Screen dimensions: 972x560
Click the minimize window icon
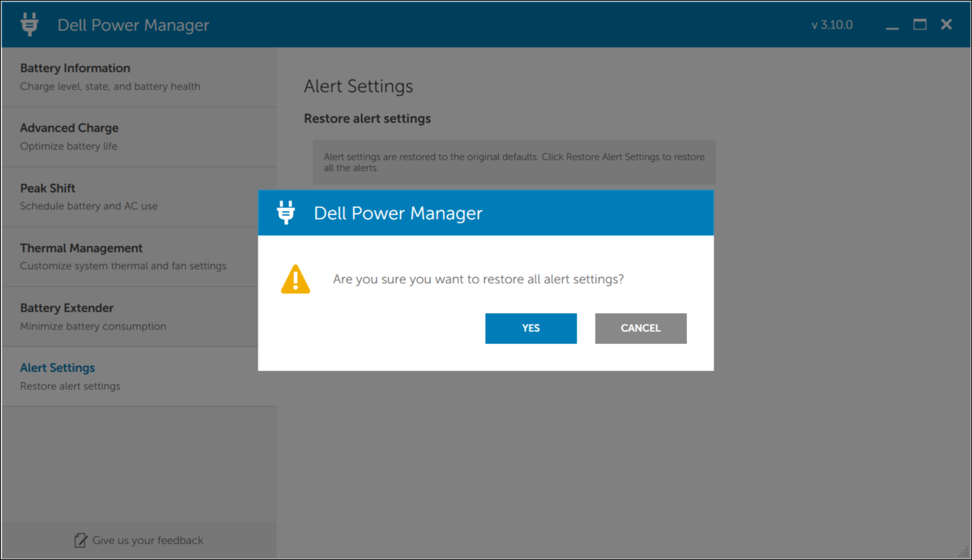[892, 25]
